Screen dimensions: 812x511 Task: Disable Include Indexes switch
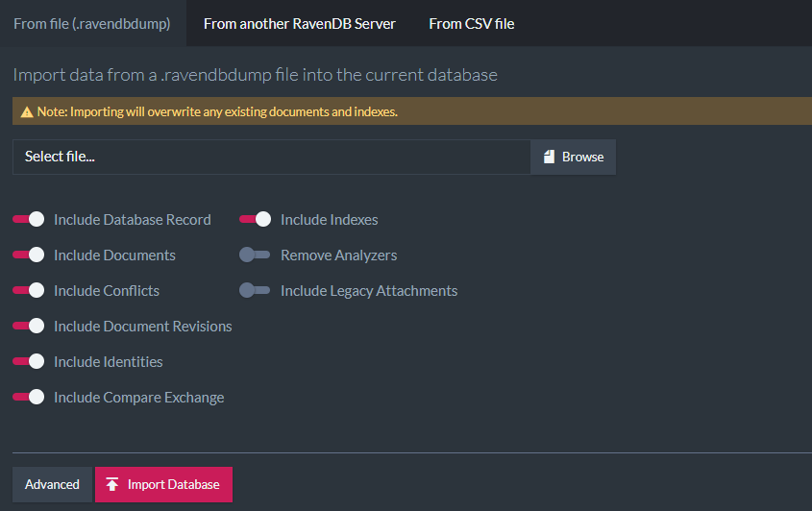(x=256, y=220)
